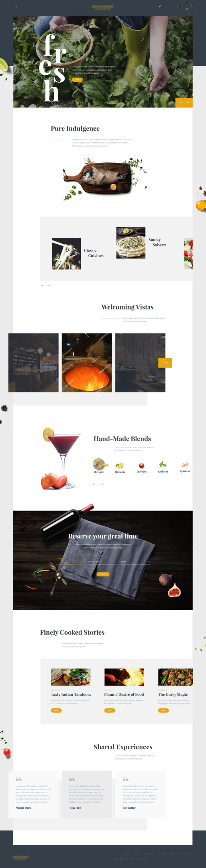Open Flamin' Desire of Food story title

(124, 694)
